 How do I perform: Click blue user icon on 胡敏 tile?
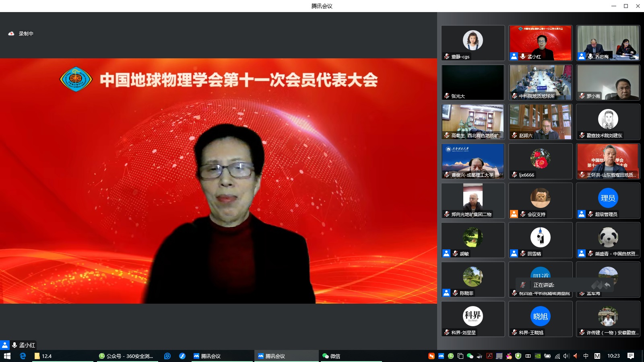[x=446, y=253]
